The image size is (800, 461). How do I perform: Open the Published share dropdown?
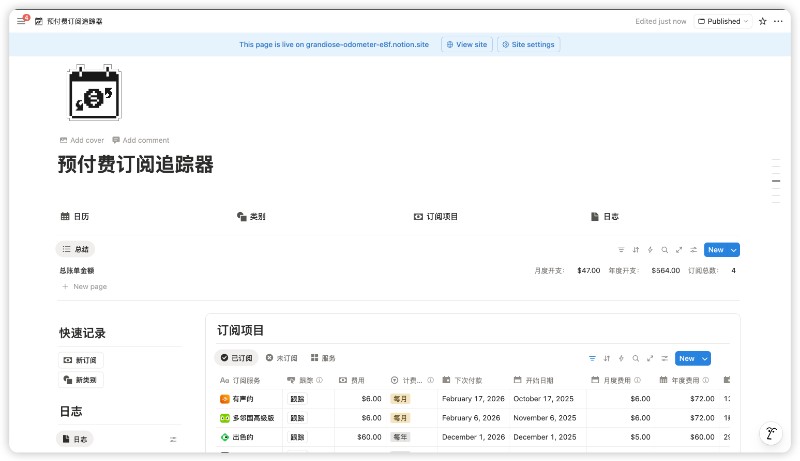point(722,21)
